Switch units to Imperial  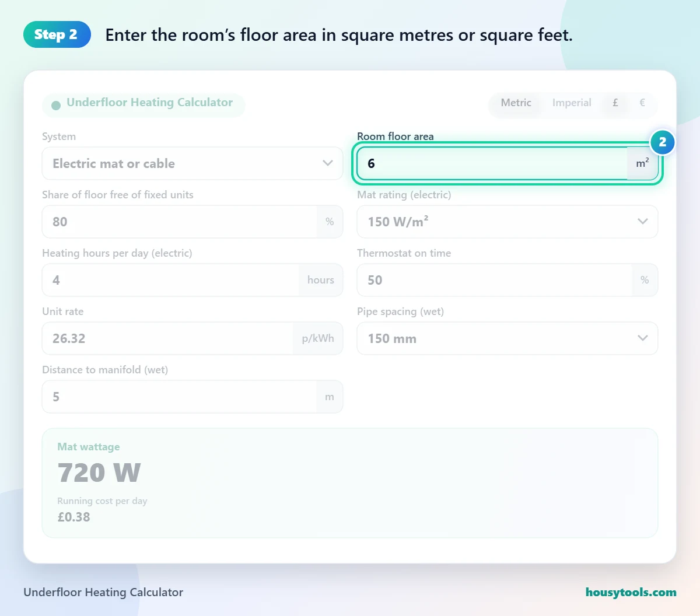pos(572,103)
